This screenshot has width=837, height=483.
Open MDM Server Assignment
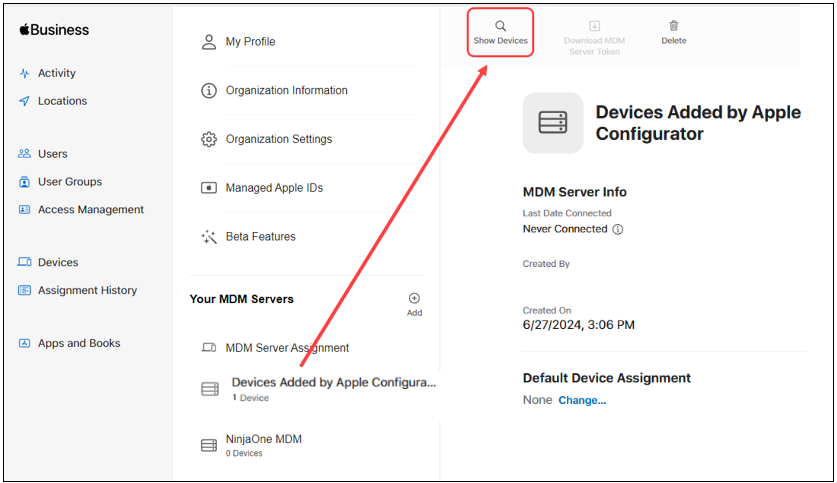287,348
